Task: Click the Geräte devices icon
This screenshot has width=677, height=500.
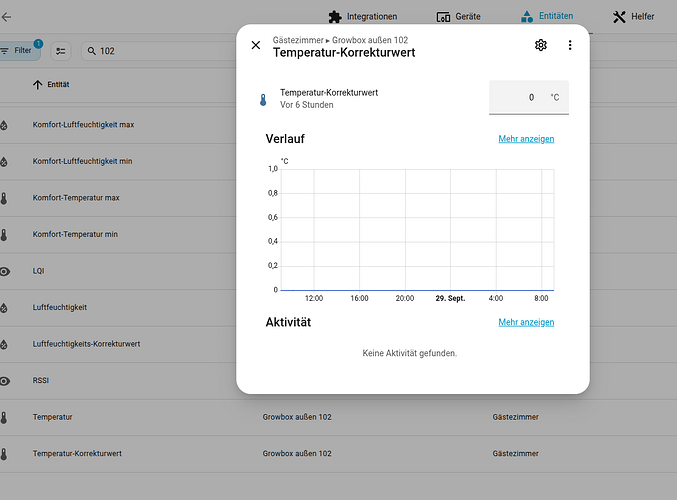Action: point(443,17)
